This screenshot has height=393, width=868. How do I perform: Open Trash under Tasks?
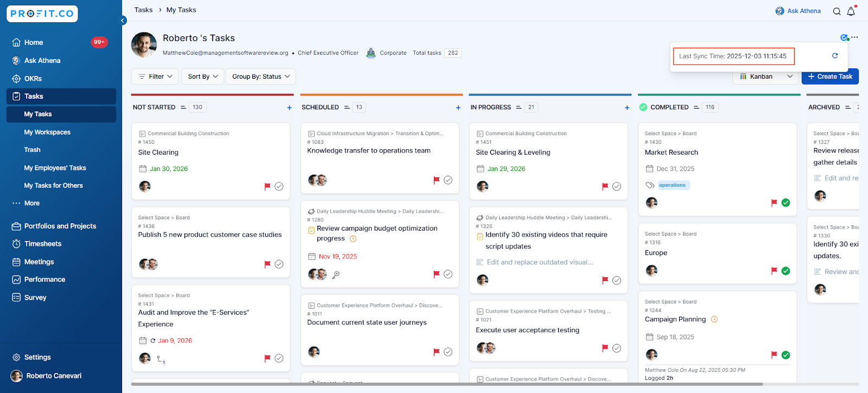tap(32, 150)
